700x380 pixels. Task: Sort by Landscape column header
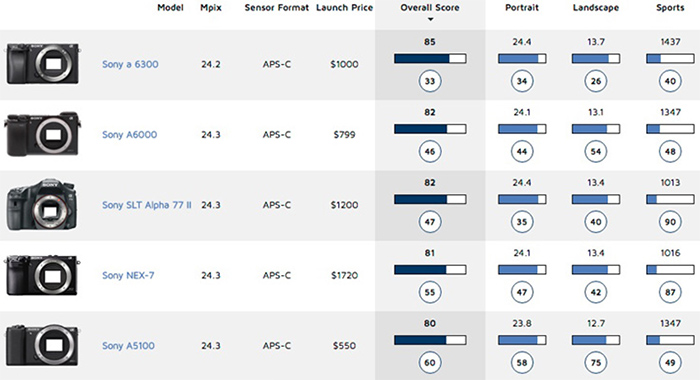[596, 8]
